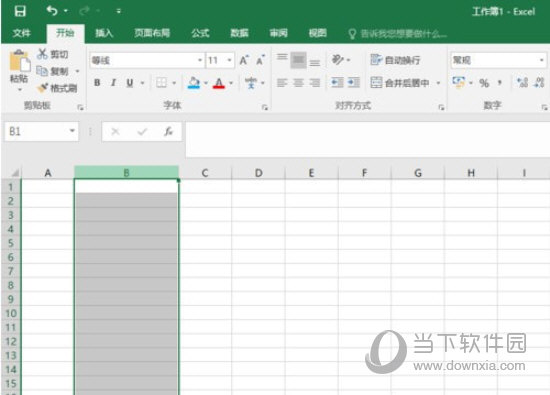Viewport: 550px width, 395px height.
Task: Open the Alignment settings dialog launcher
Action: [x=441, y=107]
